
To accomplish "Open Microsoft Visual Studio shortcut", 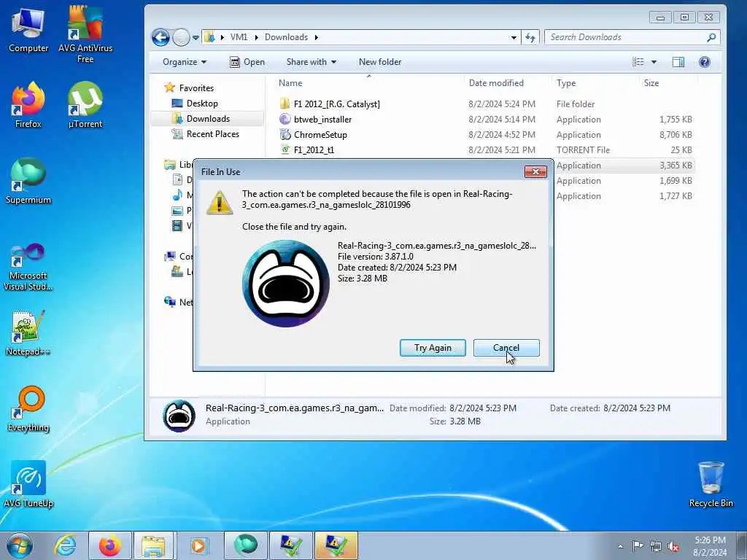I will point(28,267).
